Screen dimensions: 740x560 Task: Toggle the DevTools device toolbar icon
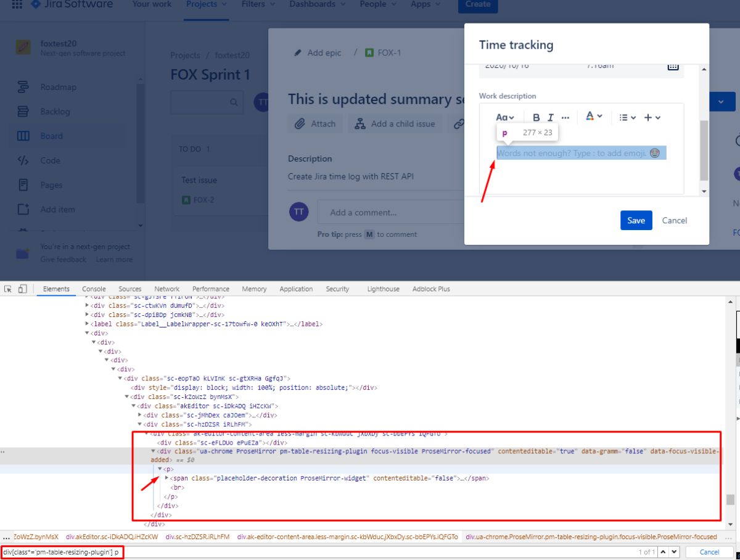(x=22, y=289)
